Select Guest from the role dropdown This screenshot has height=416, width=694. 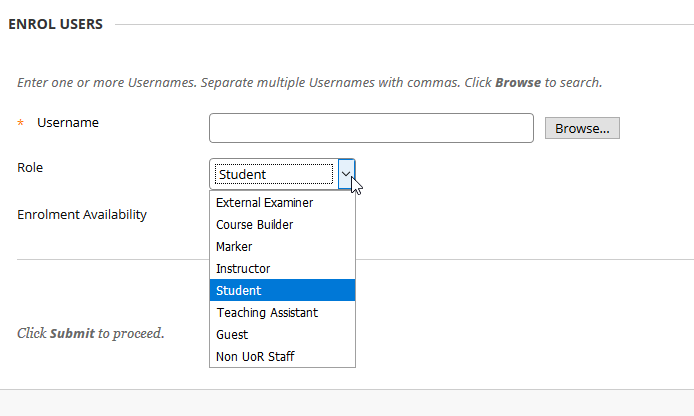coord(282,335)
